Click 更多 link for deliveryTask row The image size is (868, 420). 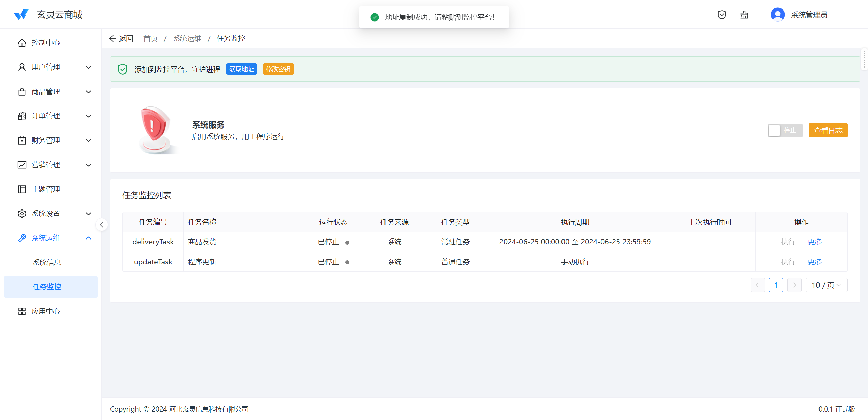[814, 242]
